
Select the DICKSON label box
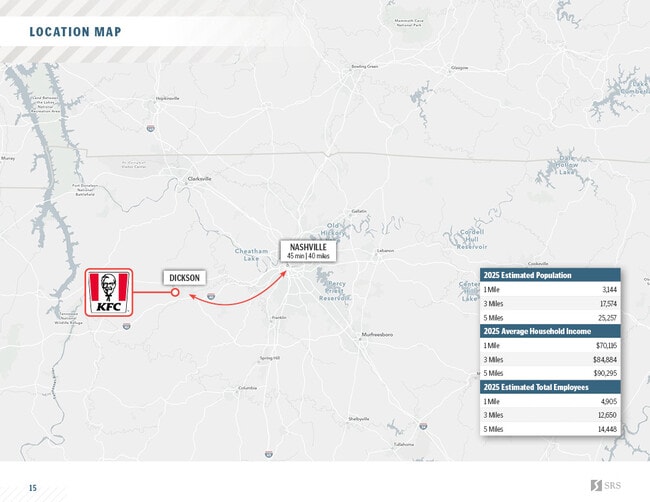point(184,277)
